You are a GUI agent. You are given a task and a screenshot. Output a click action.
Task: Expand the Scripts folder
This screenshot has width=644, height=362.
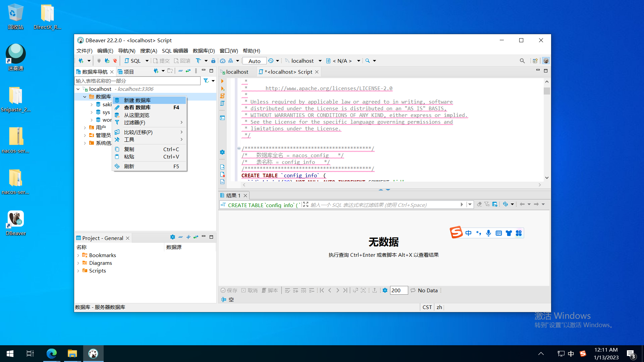pyautogui.click(x=78, y=271)
